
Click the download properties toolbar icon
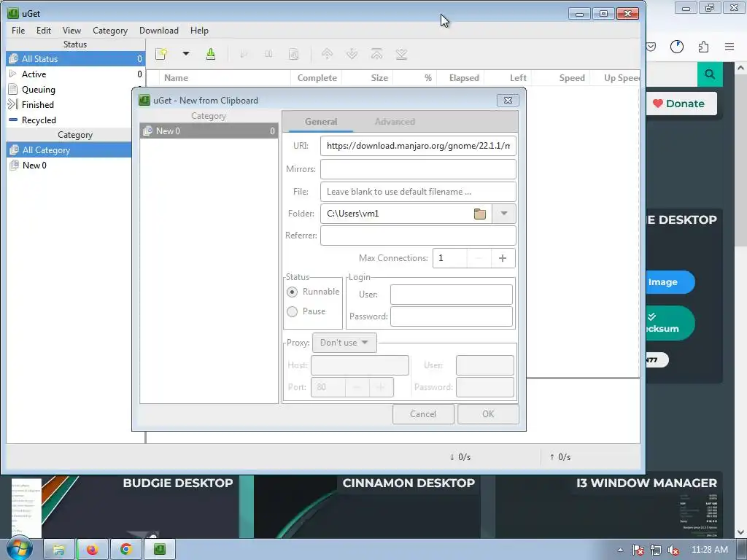click(294, 54)
